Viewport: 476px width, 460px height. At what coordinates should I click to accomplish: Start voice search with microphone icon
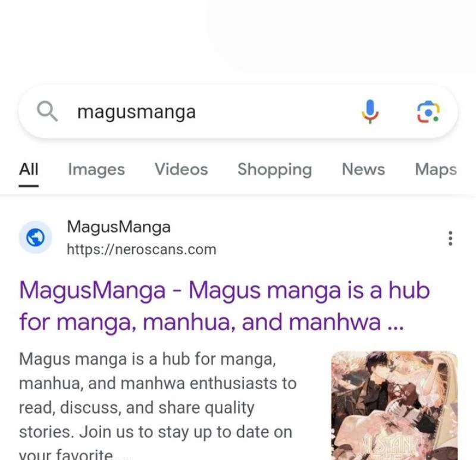[369, 111]
